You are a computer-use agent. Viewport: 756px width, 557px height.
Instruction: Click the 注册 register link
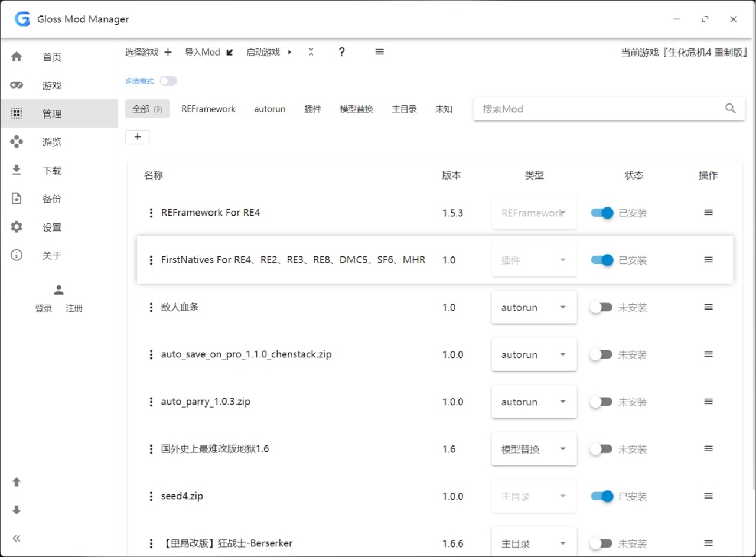tap(74, 308)
